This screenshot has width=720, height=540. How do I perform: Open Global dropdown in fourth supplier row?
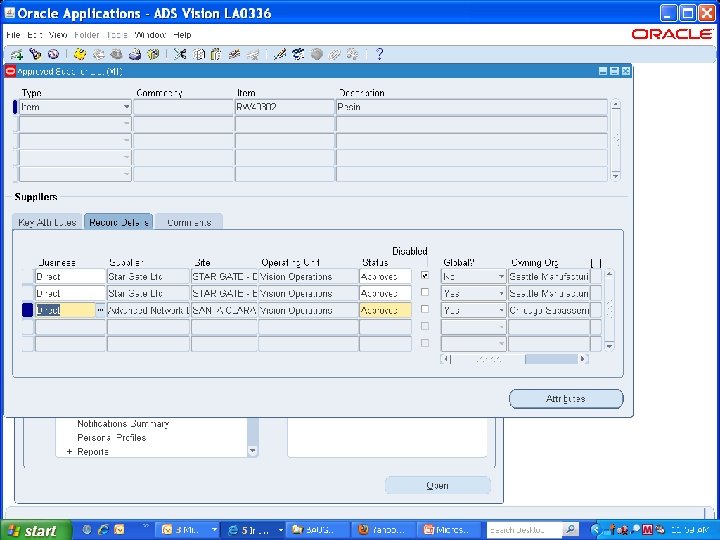click(x=501, y=327)
